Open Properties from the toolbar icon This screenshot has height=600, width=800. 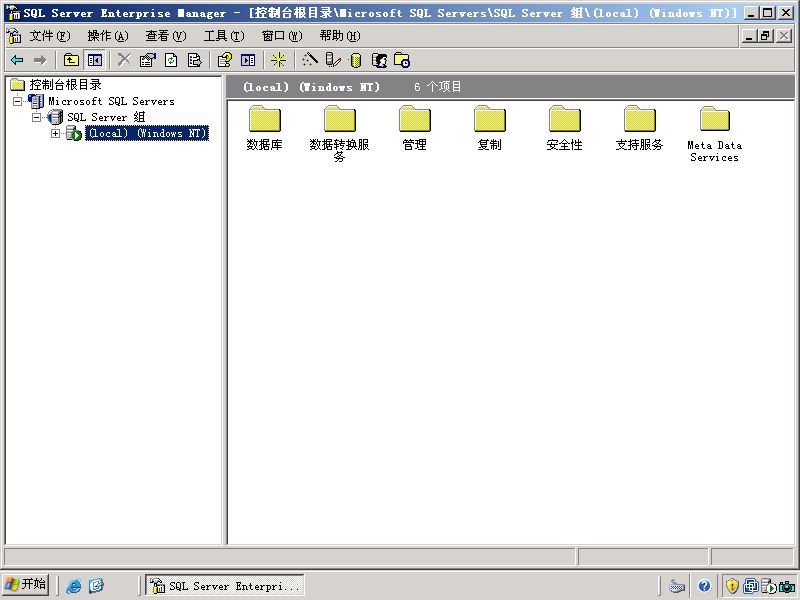pos(147,60)
